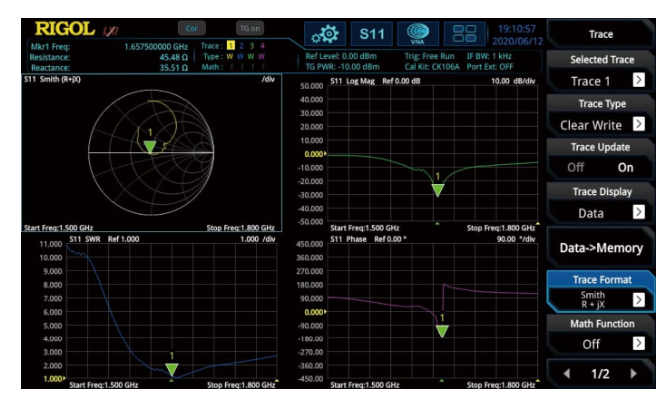Screen dimensions: 672x406
Task: Go to previous menu page arrow
Action: point(567,374)
